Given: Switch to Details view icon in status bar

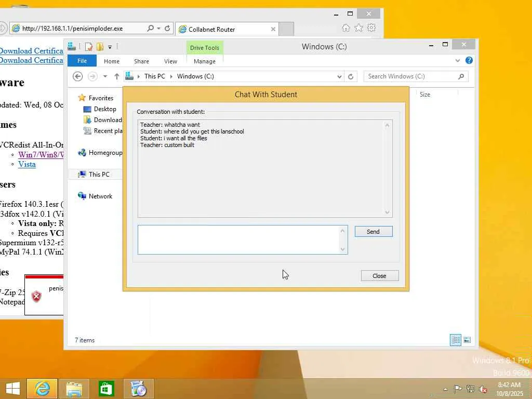Looking at the screenshot, I should 455,340.
